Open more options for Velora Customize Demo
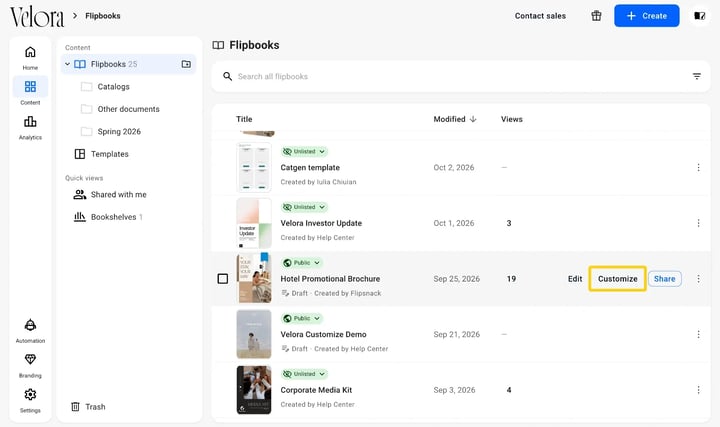The image size is (720, 427). tap(698, 334)
